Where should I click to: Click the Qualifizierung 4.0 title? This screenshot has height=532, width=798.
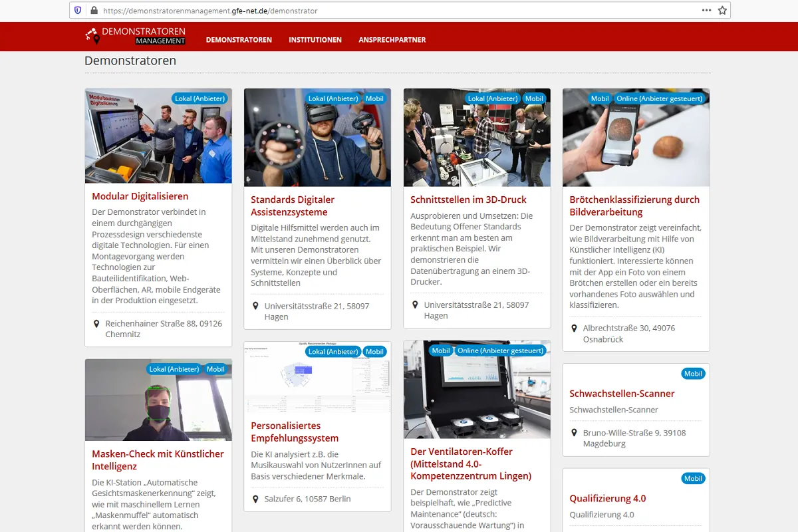pos(609,498)
